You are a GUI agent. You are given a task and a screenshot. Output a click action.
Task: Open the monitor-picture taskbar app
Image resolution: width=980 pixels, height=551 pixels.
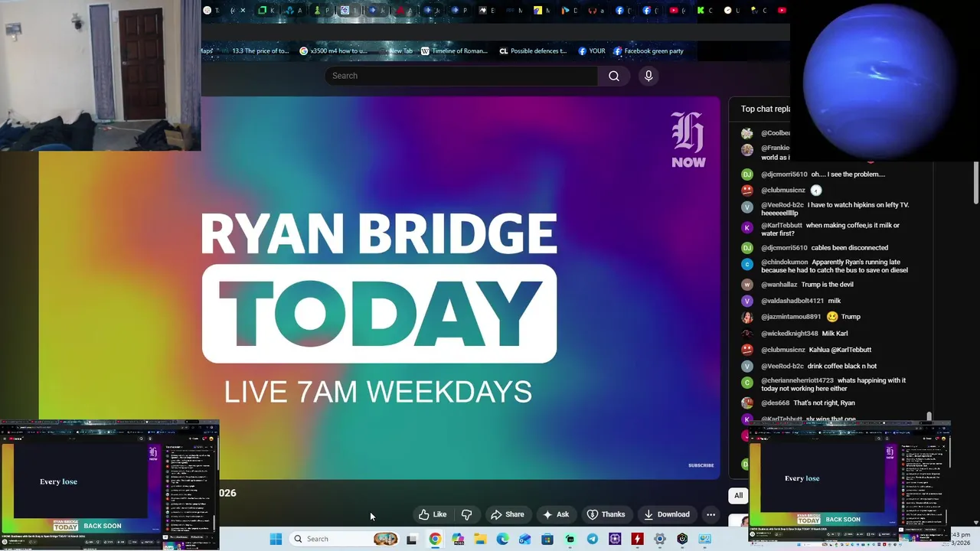(x=704, y=539)
